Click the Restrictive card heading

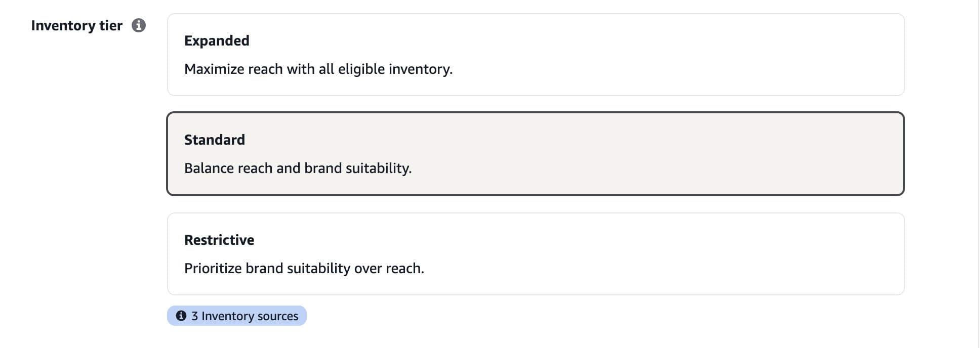219,240
